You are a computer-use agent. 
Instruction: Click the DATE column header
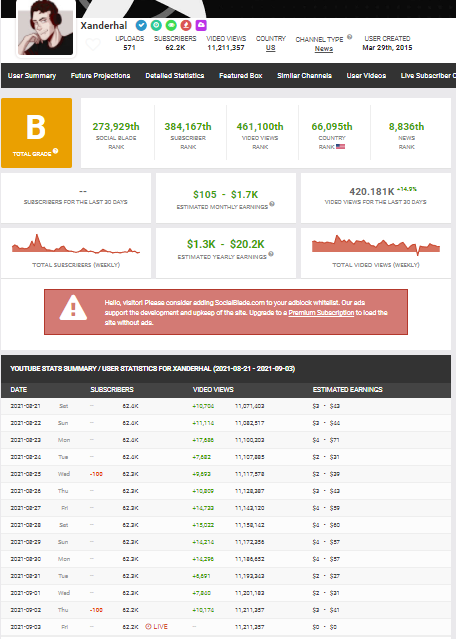tap(19, 390)
